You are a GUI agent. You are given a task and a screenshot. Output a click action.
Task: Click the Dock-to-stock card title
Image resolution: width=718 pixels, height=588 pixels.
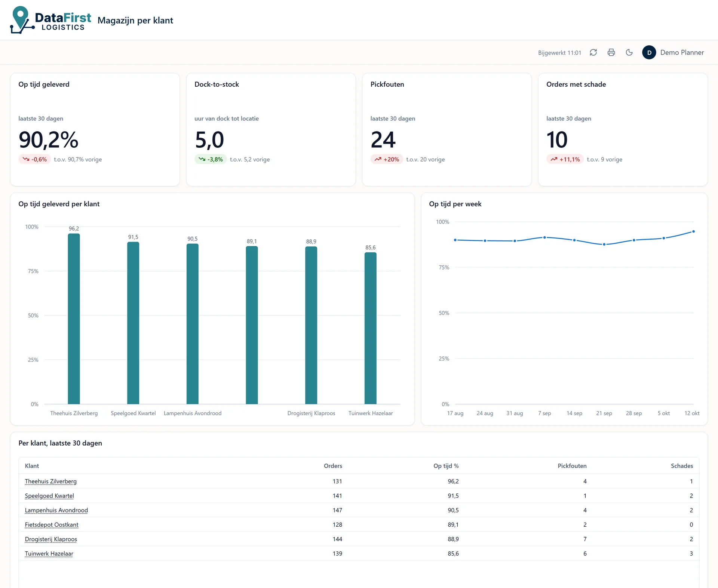pos(217,84)
